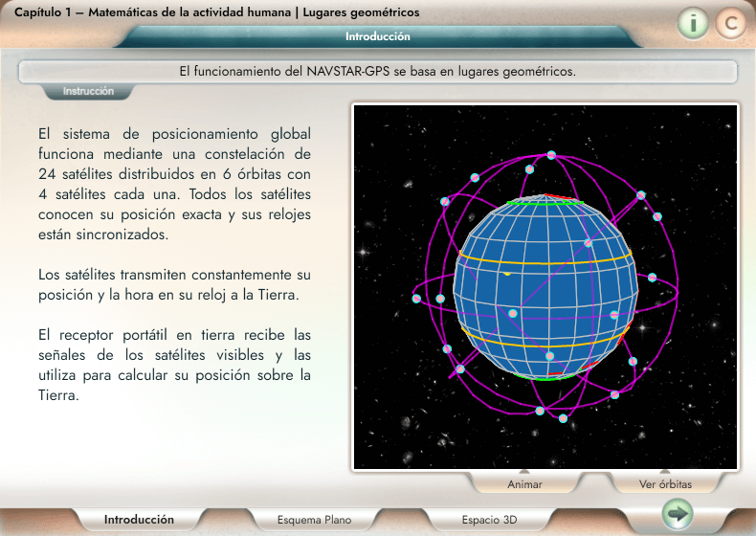The width and height of the screenshot is (756, 536).
Task: Click the paragraph starting 'El receptor portátil en tierra'
Action: coord(174,366)
